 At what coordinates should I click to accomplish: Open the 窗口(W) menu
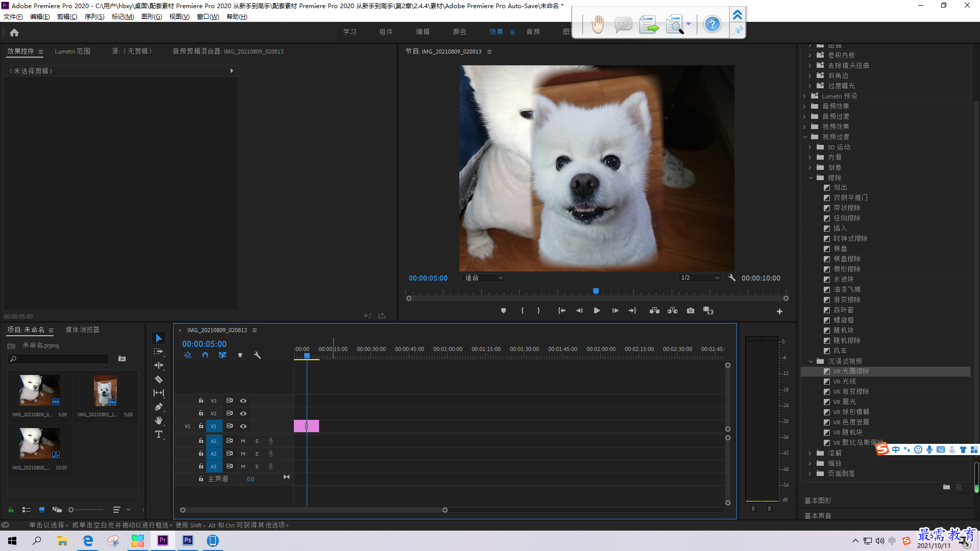(208, 17)
